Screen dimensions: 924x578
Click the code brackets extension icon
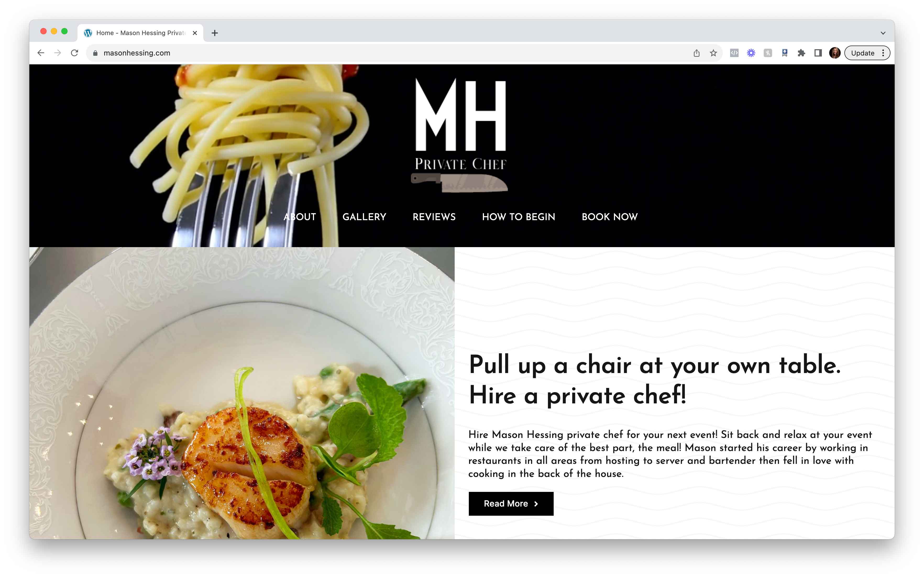(734, 53)
